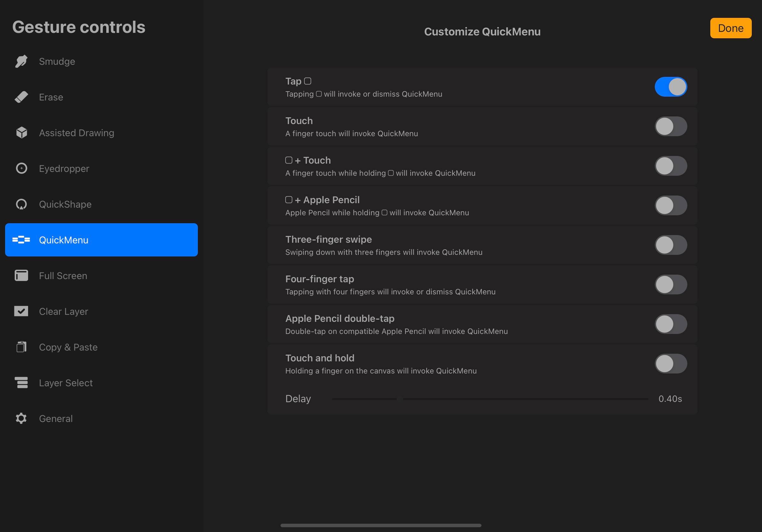Turn on Three-finger swipe toggle

[x=670, y=245]
